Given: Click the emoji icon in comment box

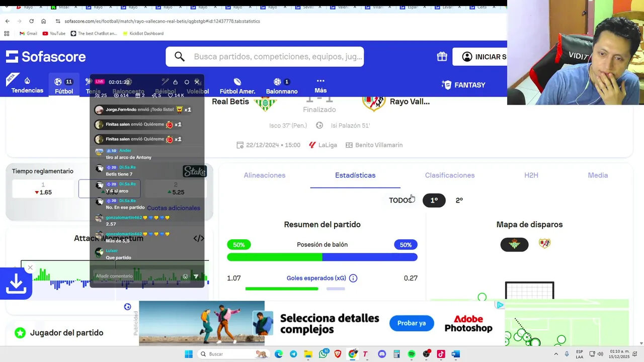Looking at the screenshot, I should [185, 277].
